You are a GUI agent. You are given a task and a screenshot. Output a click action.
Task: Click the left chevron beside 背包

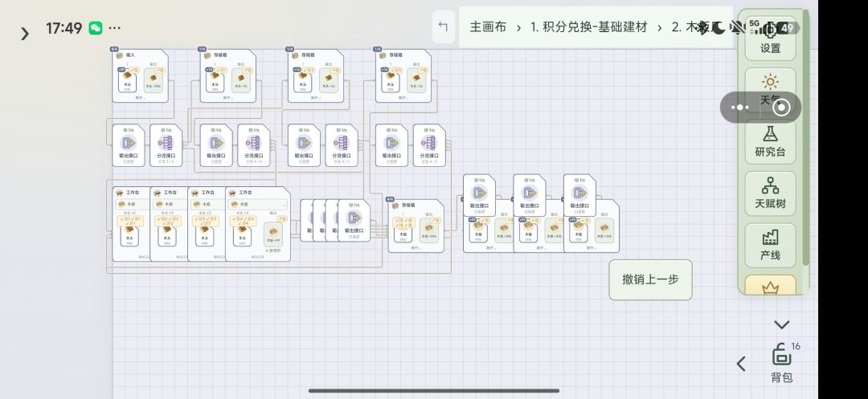[x=742, y=364]
